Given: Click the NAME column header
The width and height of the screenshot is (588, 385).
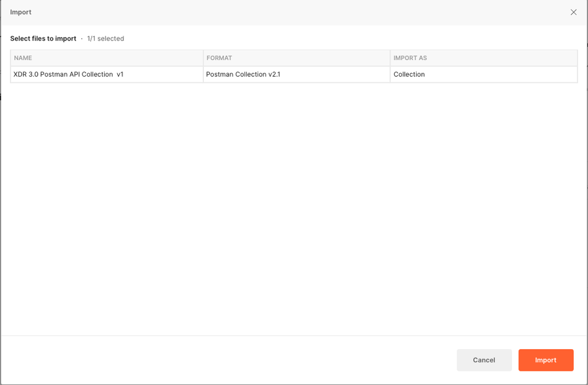Looking at the screenshot, I should (24, 58).
